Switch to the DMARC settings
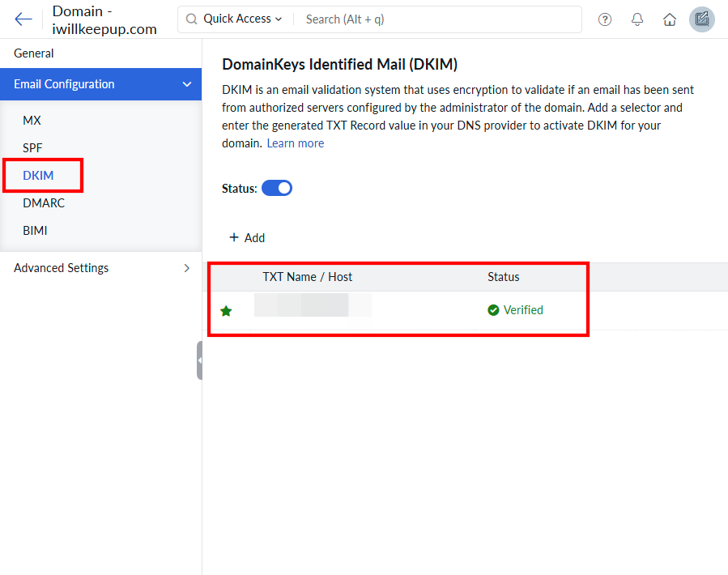 click(44, 203)
